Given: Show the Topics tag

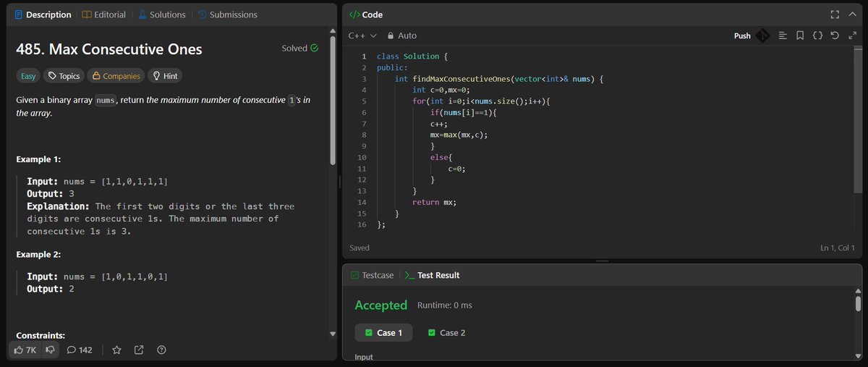Looking at the screenshot, I should coord(64,76).
